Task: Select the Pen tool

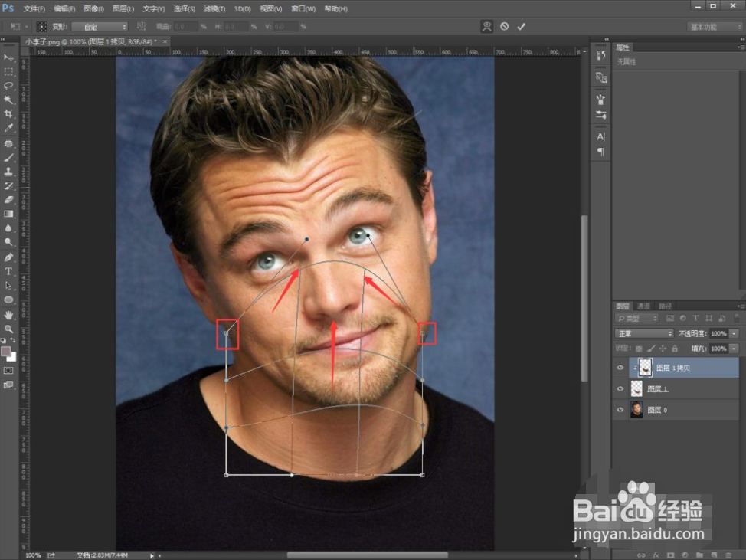Action: click(8, 257)
